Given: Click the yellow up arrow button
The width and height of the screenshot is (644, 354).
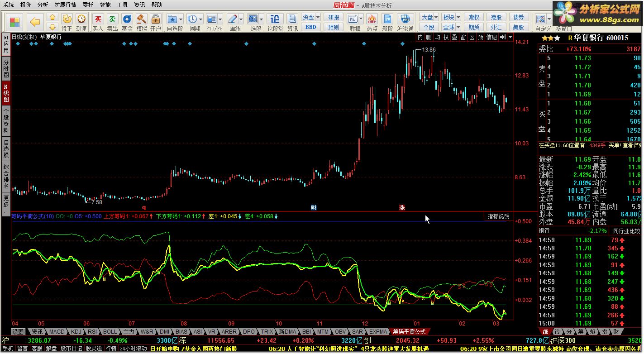Looking at the screenshot, I should (x=52, y=18).
